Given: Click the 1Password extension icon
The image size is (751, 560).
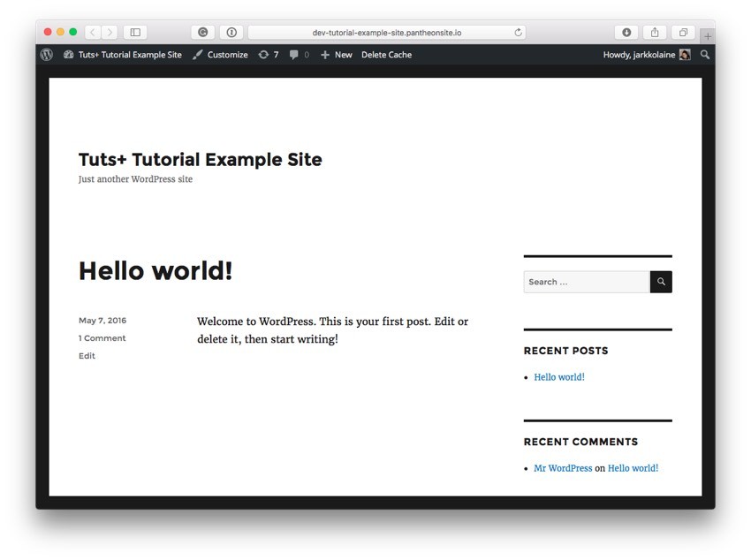Looking at the screenshot, I should [231, 32].
